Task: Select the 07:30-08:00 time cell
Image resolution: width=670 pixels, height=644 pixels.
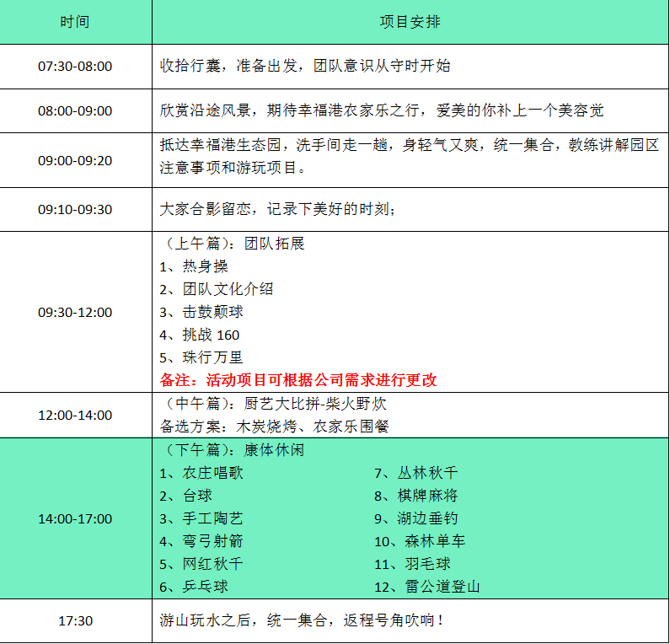Action: coord(75,67)
